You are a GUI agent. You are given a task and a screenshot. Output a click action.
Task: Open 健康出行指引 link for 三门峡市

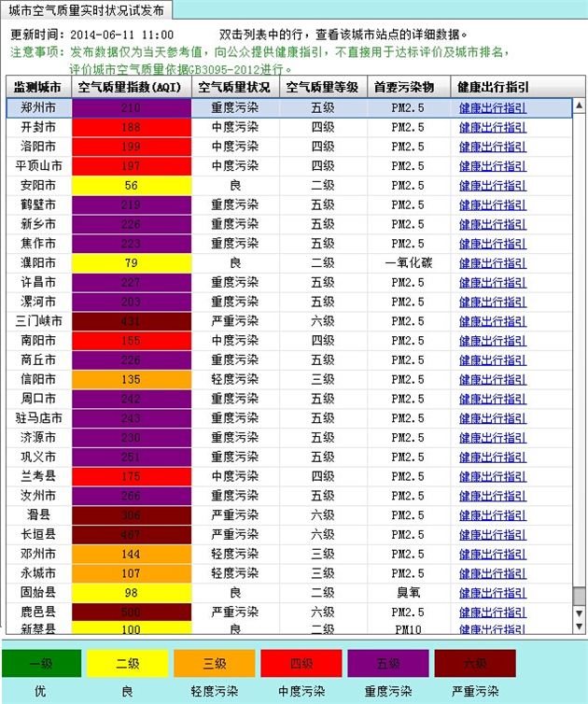click(x=493, y=321)
